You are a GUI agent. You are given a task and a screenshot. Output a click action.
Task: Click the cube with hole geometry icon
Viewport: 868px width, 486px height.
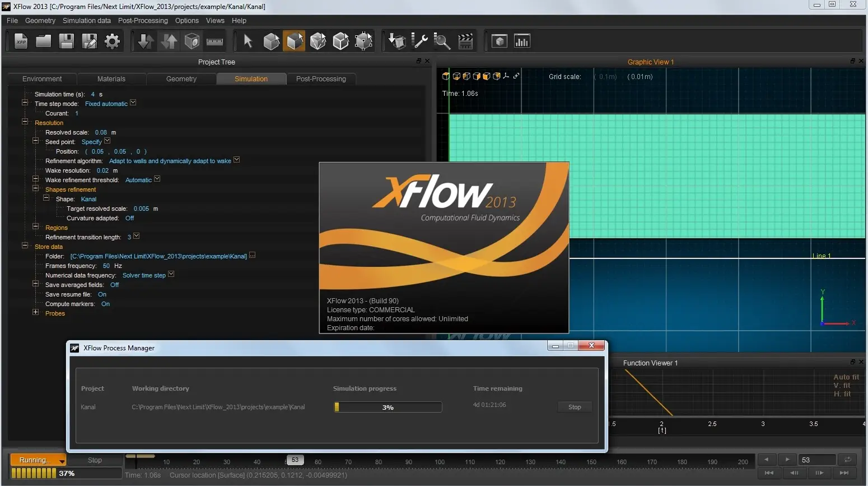coord(192,41)
